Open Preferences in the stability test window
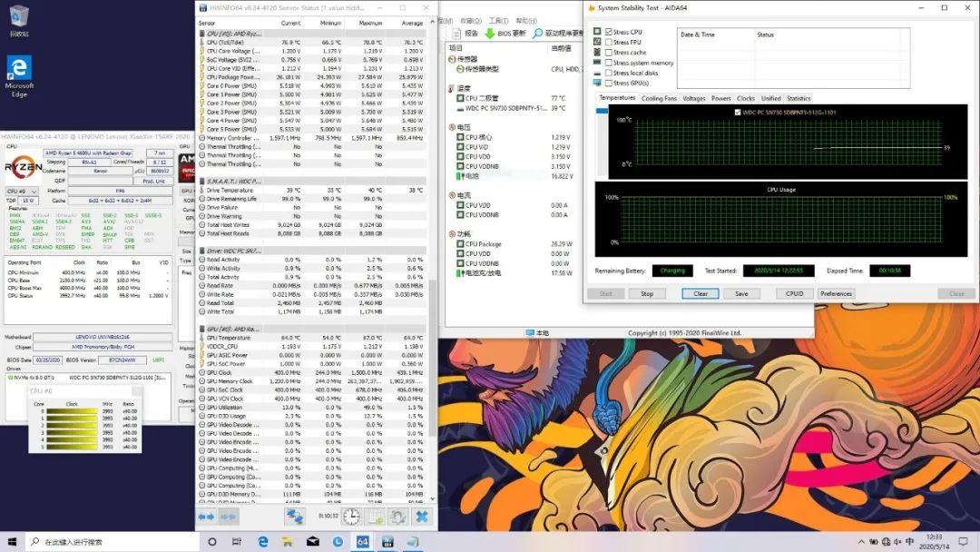Screen dimensions: 980x552 tap(837, 293)
